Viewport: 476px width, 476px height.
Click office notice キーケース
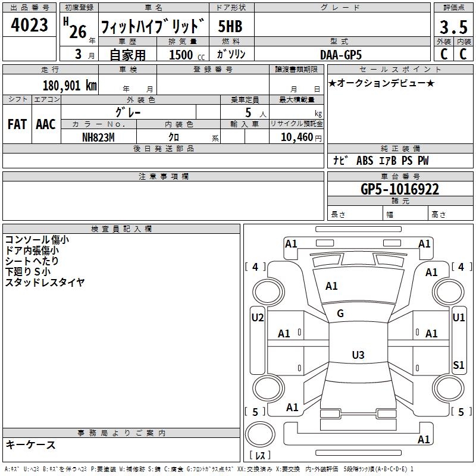31,445
